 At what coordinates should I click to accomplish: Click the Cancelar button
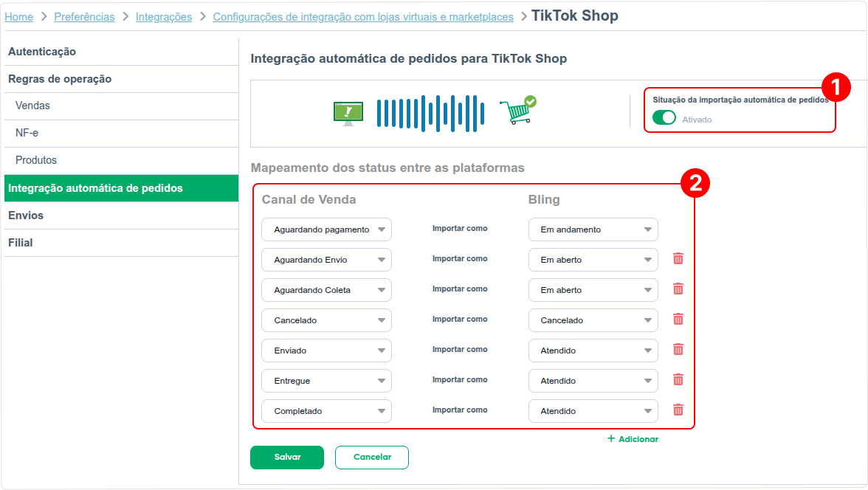[372, 458]
